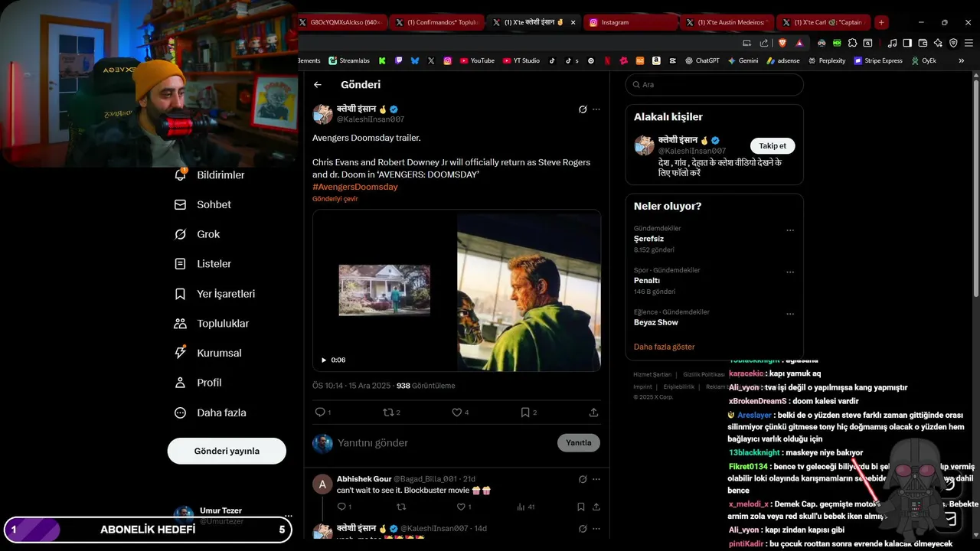This screenshot has width=980, height=551.
Task: Open options for Şerefsiz trend
Action: pyautogui.click(x=790, y=230)
